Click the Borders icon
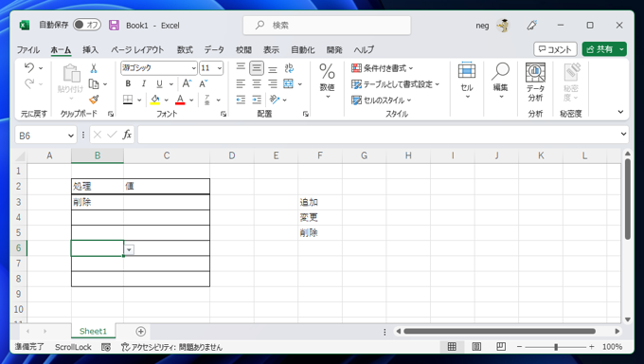The width and height of the screenshot is (644, 364). 128,100
